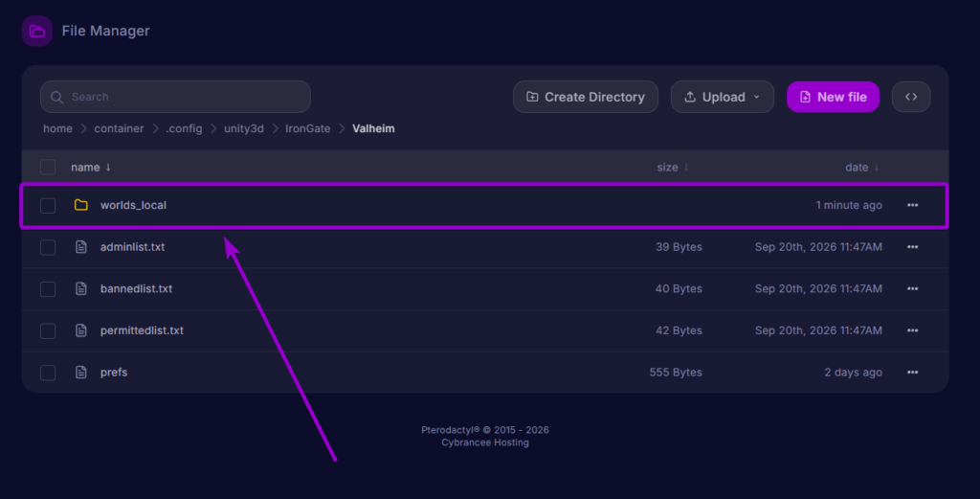
Task: Click the Pterodactyl copyright link
Action: click(485, 430)
